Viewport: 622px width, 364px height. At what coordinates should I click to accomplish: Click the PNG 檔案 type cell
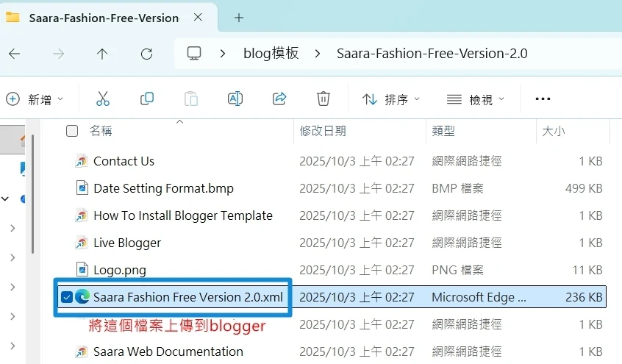point(458,270)
